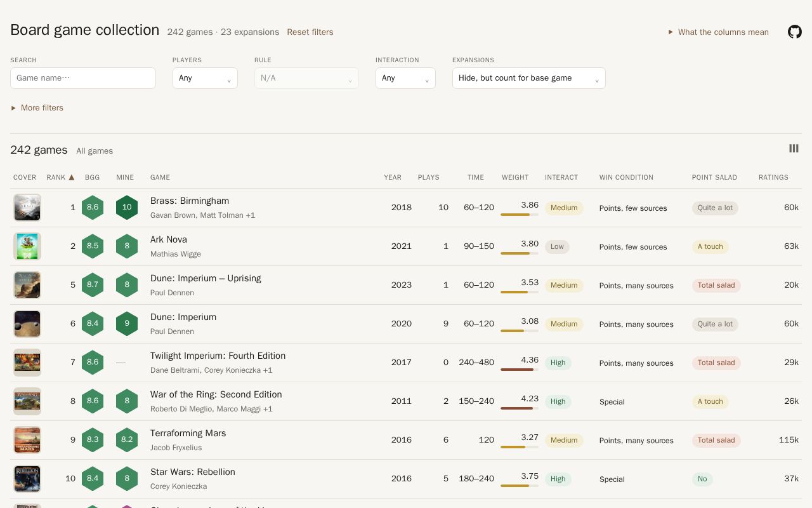Click the disabled Rule dropdown

[306, 78]
